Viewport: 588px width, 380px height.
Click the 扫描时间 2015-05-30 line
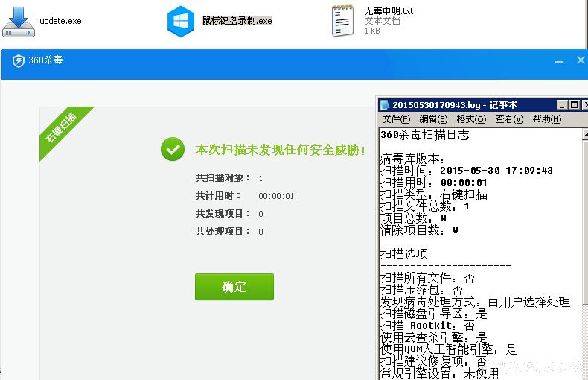pos(467,171)
